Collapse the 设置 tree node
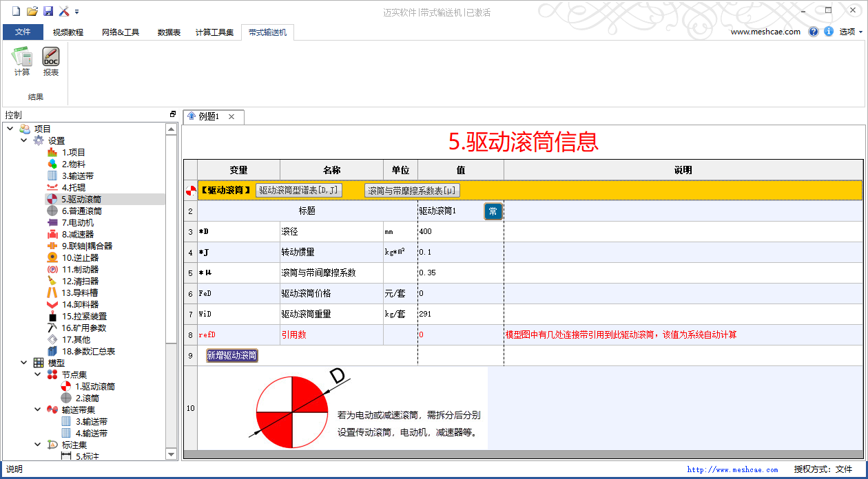 (x=24, y=140)
